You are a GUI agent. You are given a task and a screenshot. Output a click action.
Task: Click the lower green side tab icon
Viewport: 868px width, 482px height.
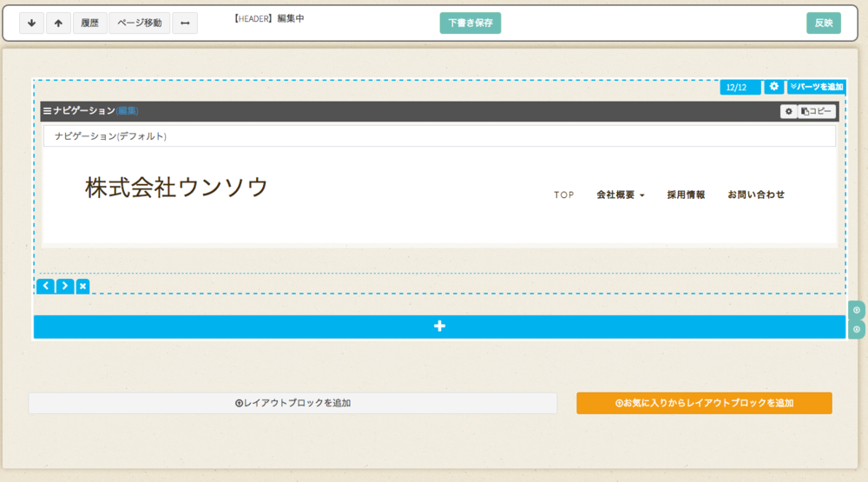point(857,330)
